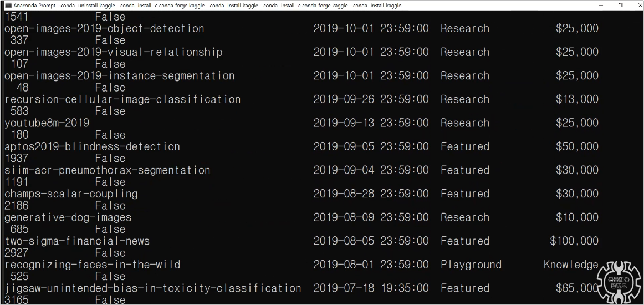Click team count 685
Image resolution: width=644 pixels, height=305 pixels.
click(20, 230)
